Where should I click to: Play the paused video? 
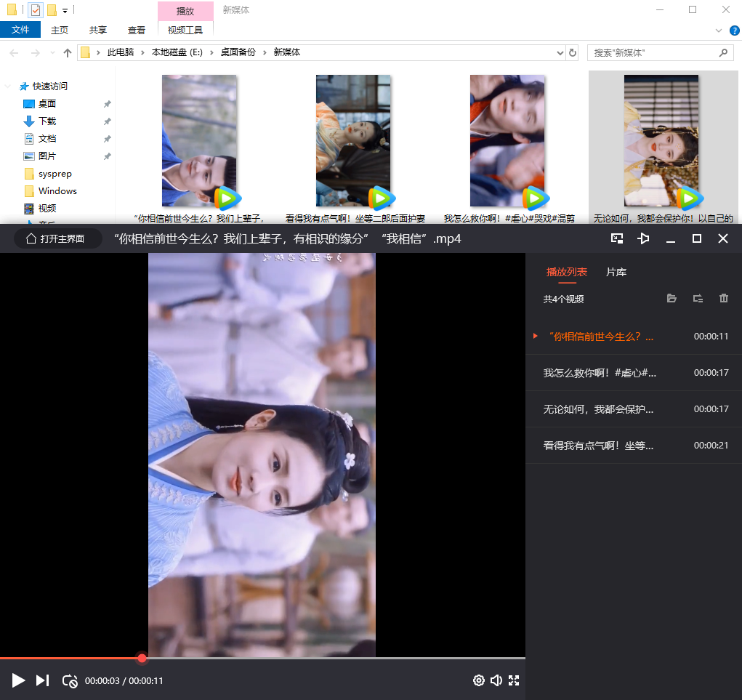(x=19, y=680)
